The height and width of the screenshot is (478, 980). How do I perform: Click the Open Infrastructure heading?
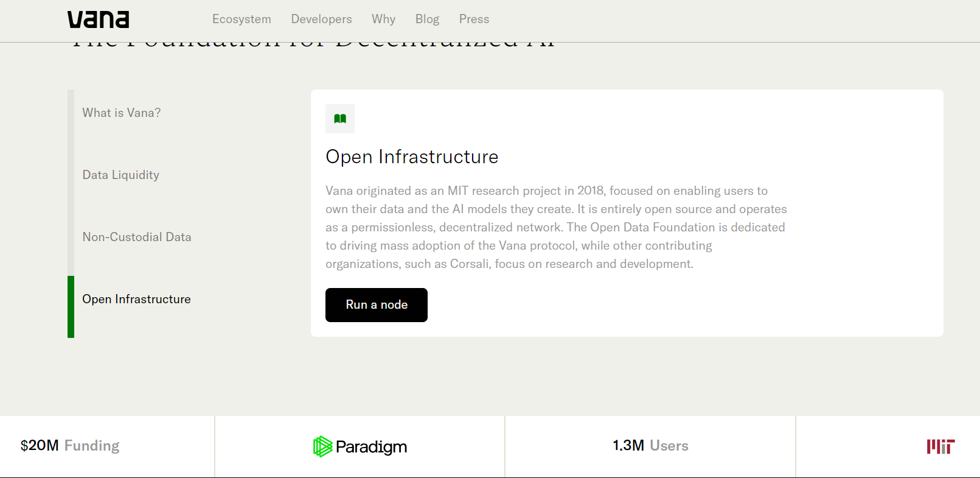(412, 156)
